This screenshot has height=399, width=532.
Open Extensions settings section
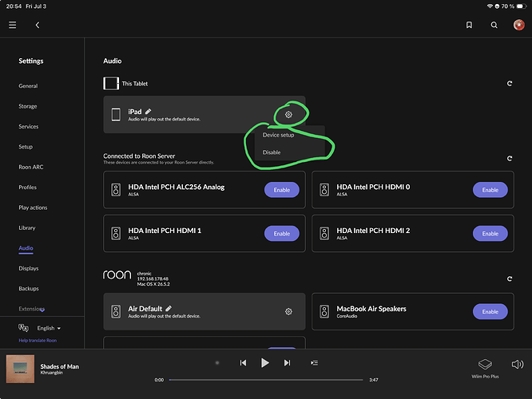pyautogui.click(x=32, y=309)
